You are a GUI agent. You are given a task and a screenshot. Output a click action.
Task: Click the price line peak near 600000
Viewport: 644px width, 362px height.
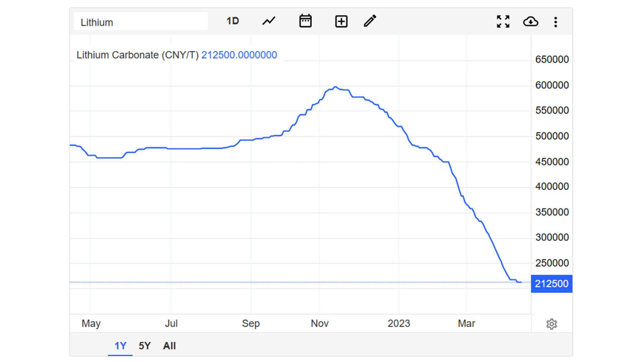point(335,87)
